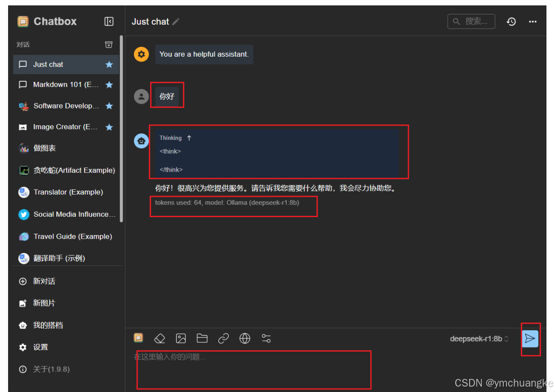Toggle the star on Image Creator
The width and height of the screenshot is (555, 392).
click(109, 127)
